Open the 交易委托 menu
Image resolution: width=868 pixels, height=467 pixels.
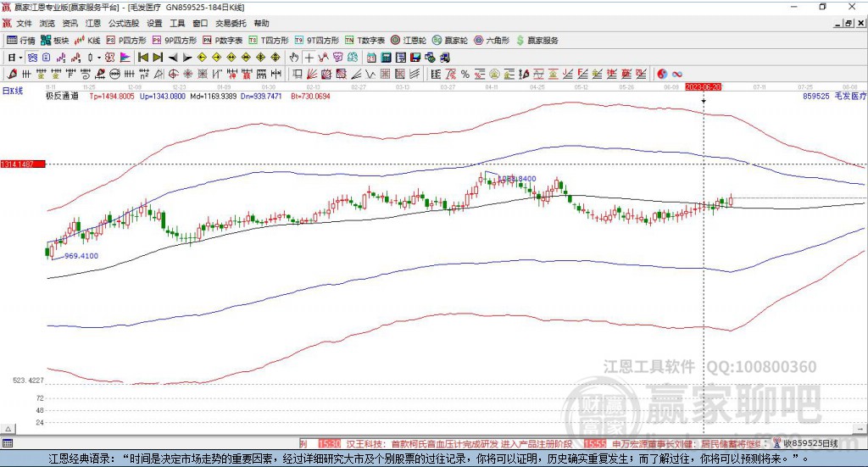click(231, 23)
